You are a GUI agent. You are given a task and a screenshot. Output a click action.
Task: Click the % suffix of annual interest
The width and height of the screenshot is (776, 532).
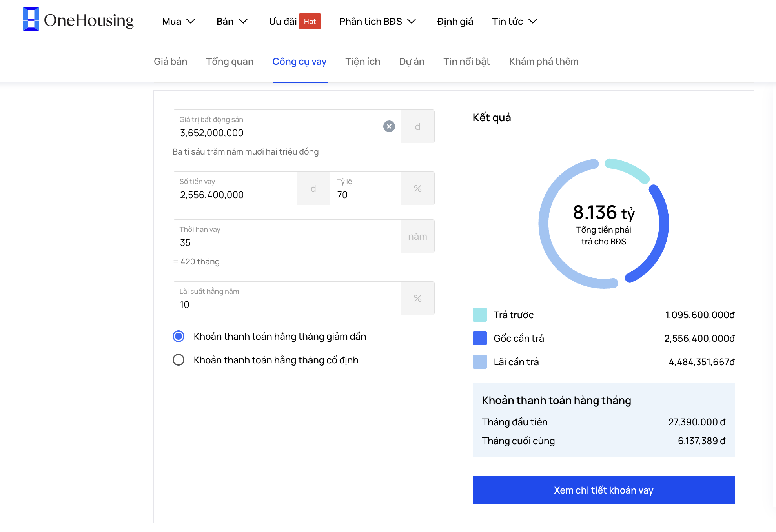pyautogui.click(x=418, y=298)
